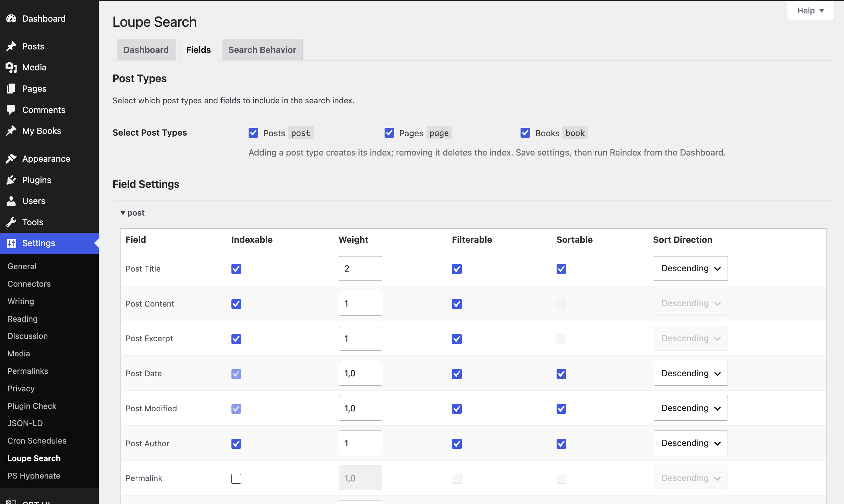Click the Posts pushpin icon

point(11,46)
